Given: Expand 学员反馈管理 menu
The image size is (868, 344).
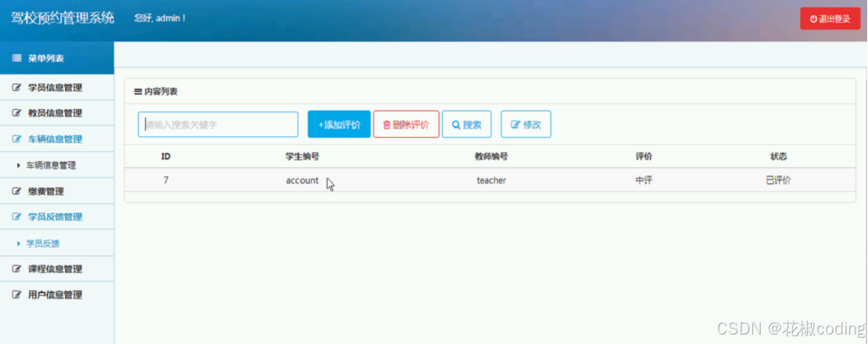Looking at the screenshot, I should pos(57,216).
